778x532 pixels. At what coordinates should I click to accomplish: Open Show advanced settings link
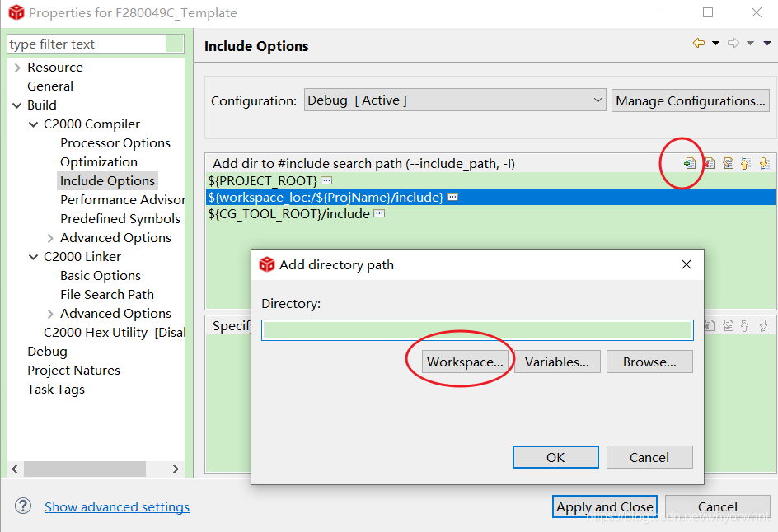click(117, 506)
